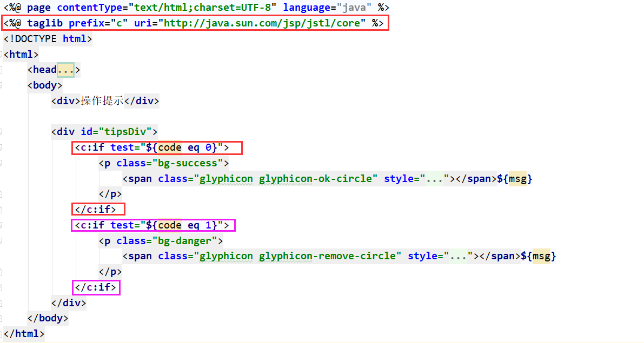Click fold marker beside the body opening tag
The width and height of the screenshot is (644, 343).
[x=2, y=85]
